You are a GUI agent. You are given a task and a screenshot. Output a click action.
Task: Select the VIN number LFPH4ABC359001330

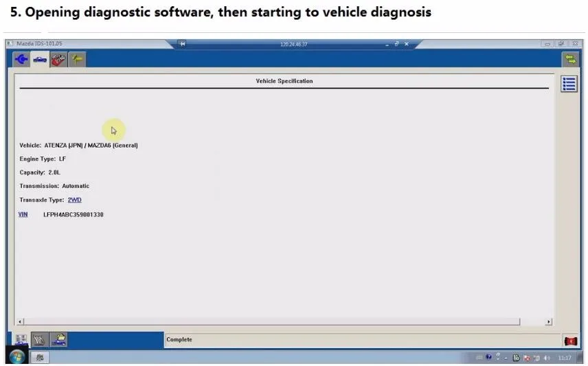point(73,214)
